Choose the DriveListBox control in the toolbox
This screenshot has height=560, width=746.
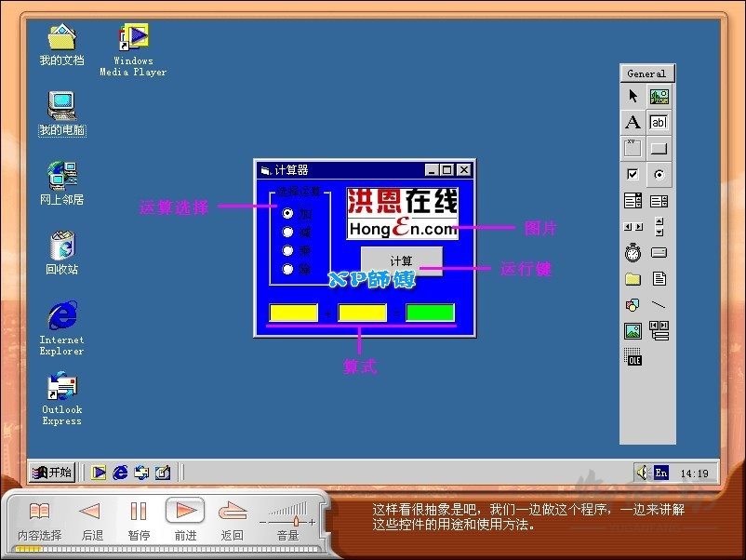tap(659, 253)
